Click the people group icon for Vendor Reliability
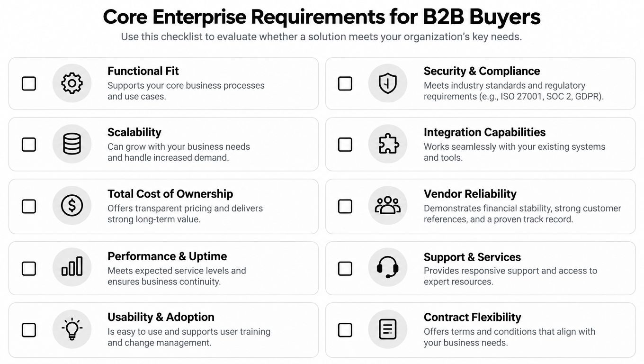 click(x=388, y=205)
